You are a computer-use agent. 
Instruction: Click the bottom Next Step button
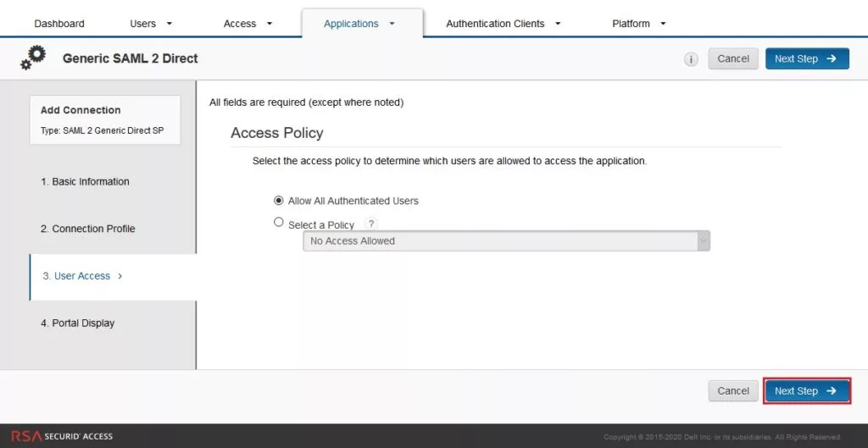(x=807, y=391)
